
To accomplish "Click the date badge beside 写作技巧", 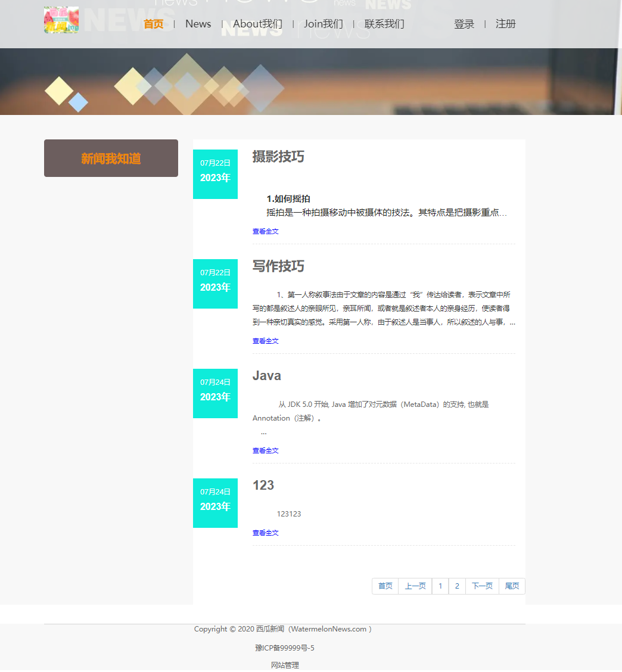I will point(215,284).
